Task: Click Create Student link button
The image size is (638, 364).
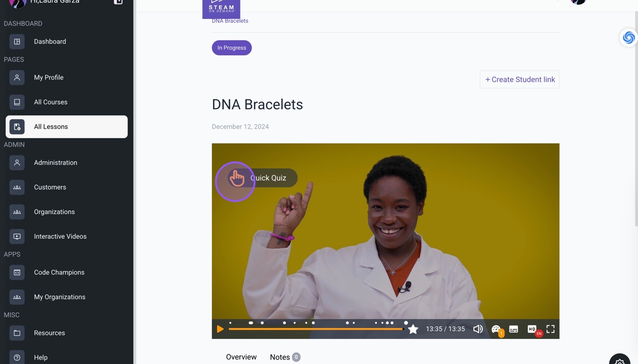Action: 520,80
